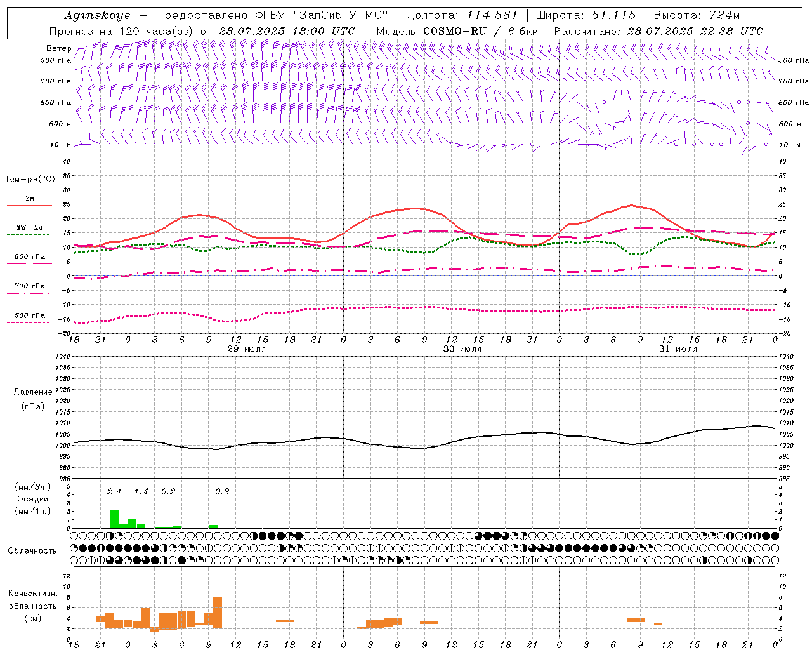Viewport: 812px width, 650px height.
Task: Click the "Ветер" wind panel label
Action: click(58, 48)
